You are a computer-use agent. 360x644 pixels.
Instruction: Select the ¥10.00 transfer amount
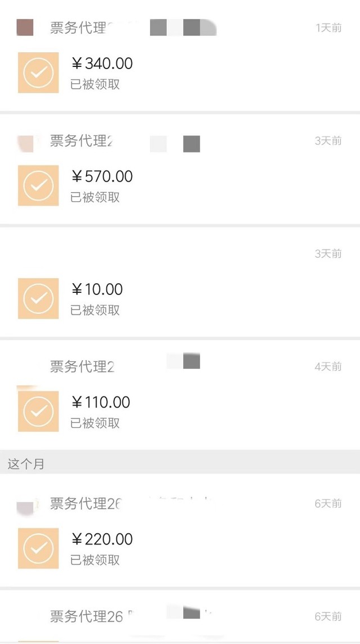point(97,289)
